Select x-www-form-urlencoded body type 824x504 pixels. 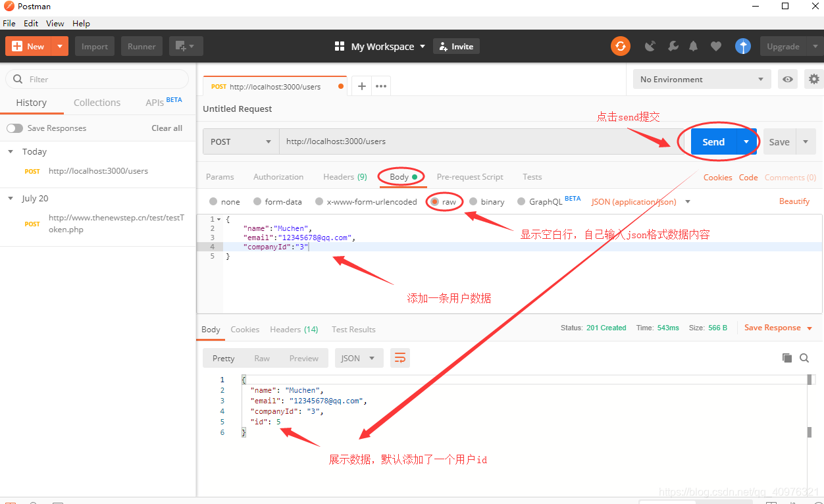(x=319, y=202)
